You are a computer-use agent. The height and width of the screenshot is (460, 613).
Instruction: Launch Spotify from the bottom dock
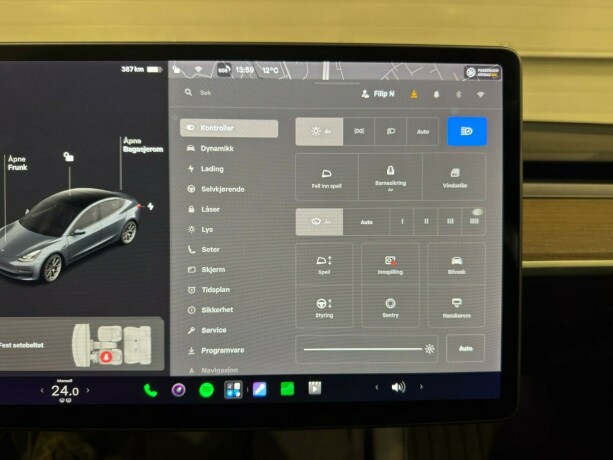click(x=206, y=390)
